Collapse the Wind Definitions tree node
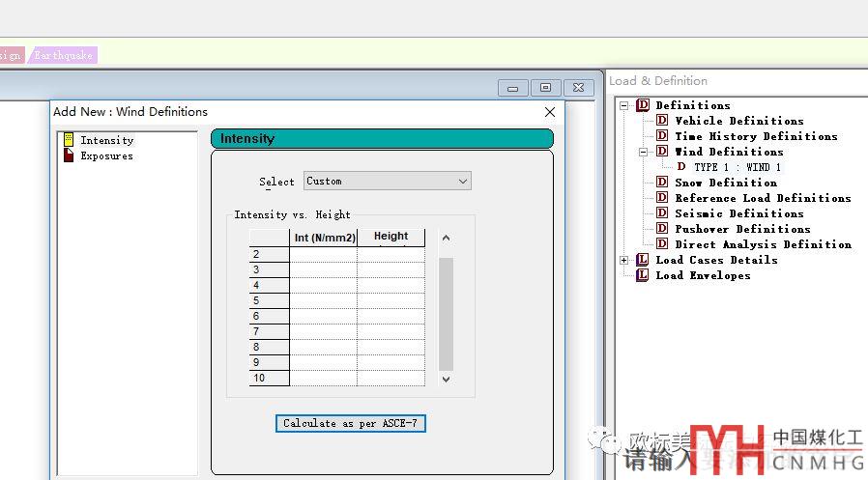This screenshot has width=868, height=480. click(644, 152)
